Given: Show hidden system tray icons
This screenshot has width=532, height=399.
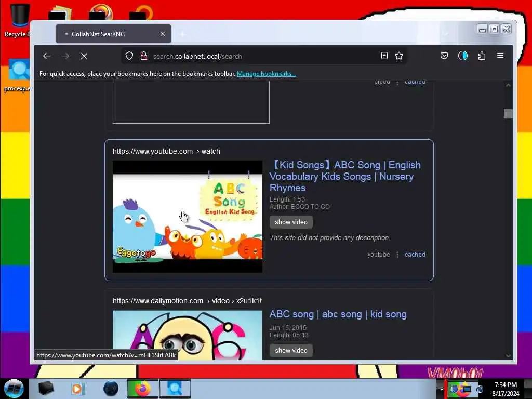Looking at the screenshot, I should point(442,389).
